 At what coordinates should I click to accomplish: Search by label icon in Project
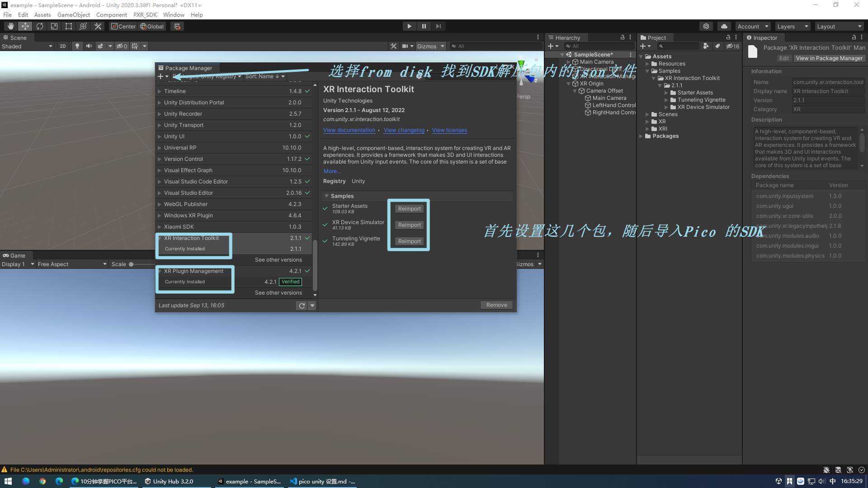pyautogui.click(x=717, y=46)
